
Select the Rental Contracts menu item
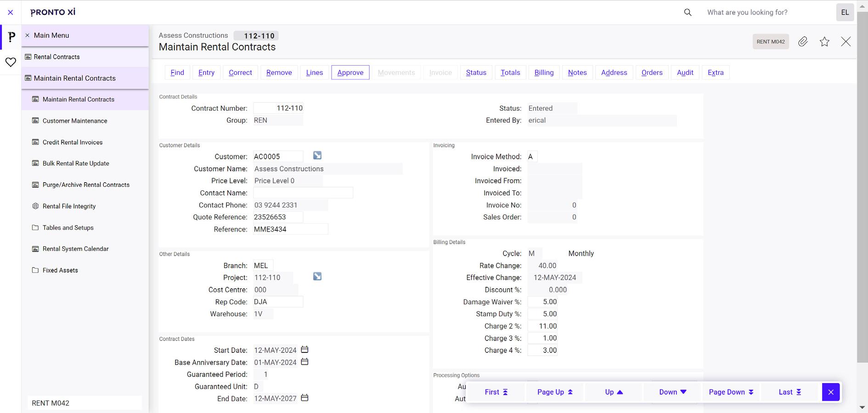[85, 57]
